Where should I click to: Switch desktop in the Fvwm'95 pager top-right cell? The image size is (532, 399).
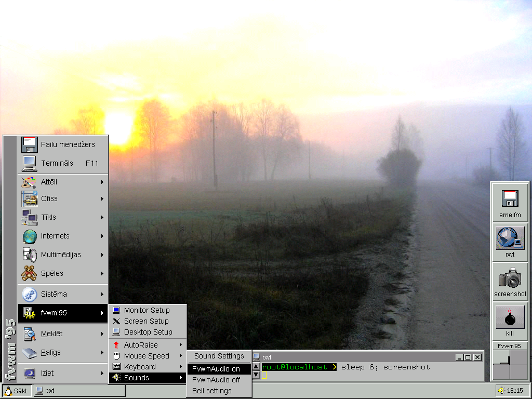tap(518, 357)
